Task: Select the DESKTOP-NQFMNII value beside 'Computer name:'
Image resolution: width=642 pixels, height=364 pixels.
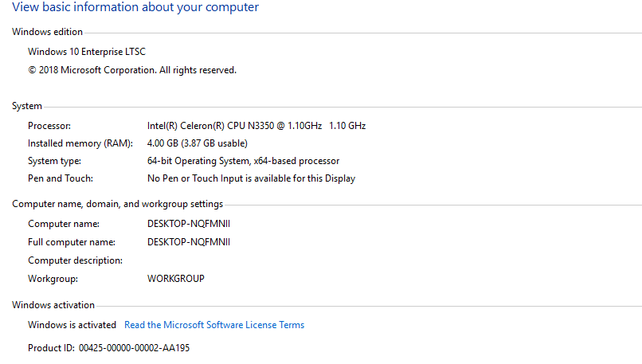Action: pos(188,224)
